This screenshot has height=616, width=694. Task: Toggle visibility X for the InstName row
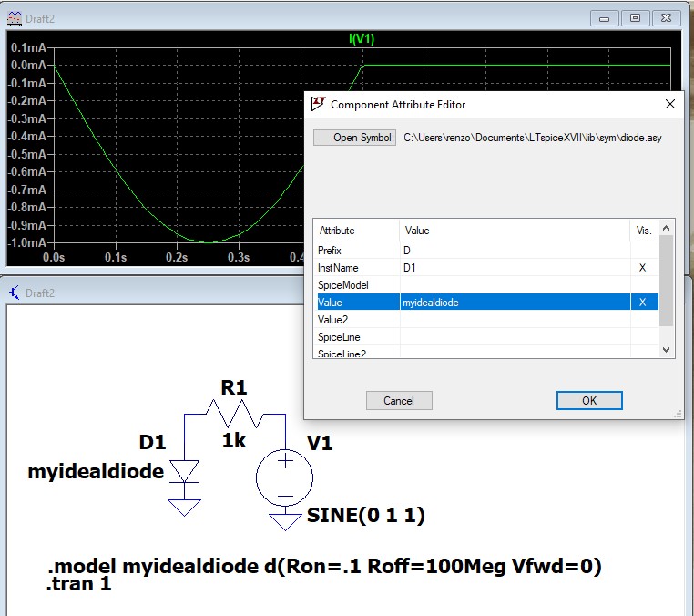(x=643, y=268)
